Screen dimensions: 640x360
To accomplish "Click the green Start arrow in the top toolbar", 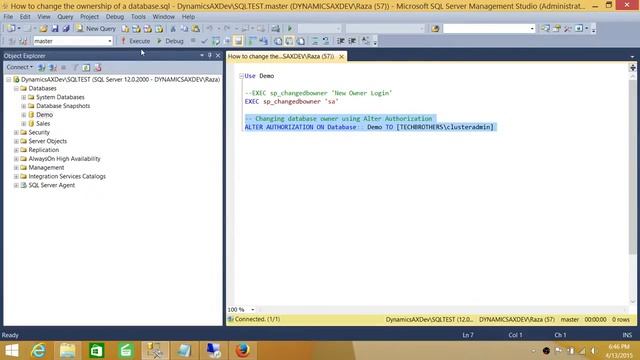I will pos(290,29).
